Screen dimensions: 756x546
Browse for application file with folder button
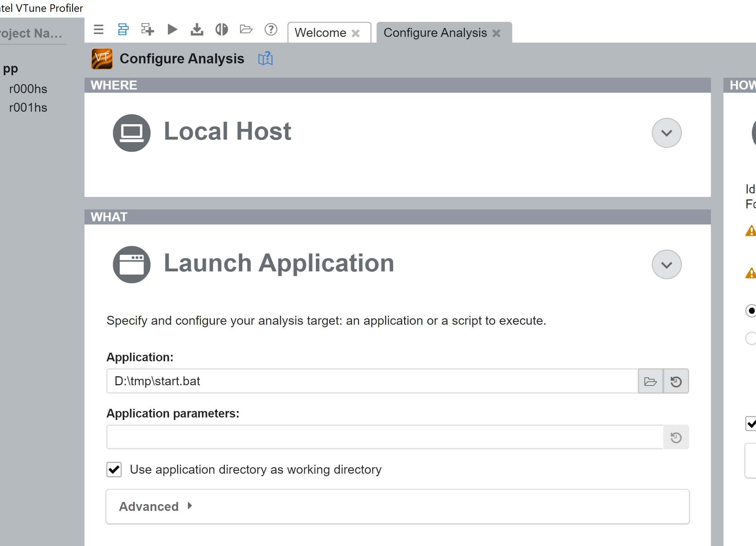[650, 381]
